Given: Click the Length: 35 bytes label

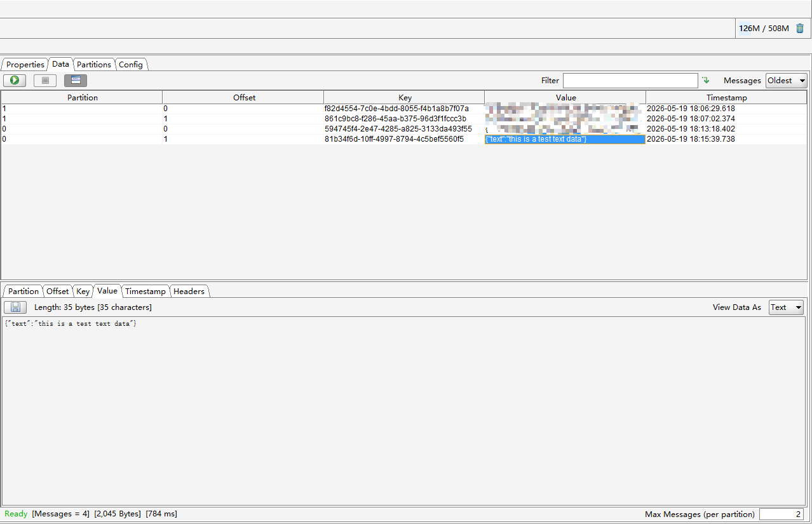Looking at the screenshot, I should 93,307.
